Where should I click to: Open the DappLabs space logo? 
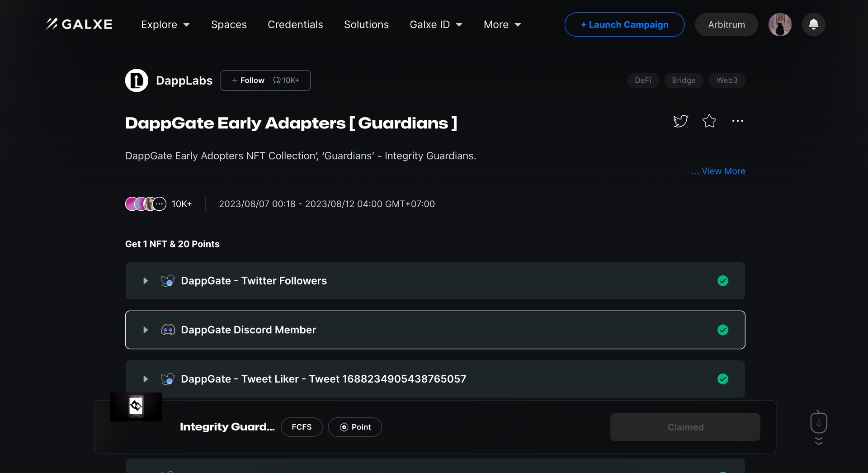[x=137, y=80]
